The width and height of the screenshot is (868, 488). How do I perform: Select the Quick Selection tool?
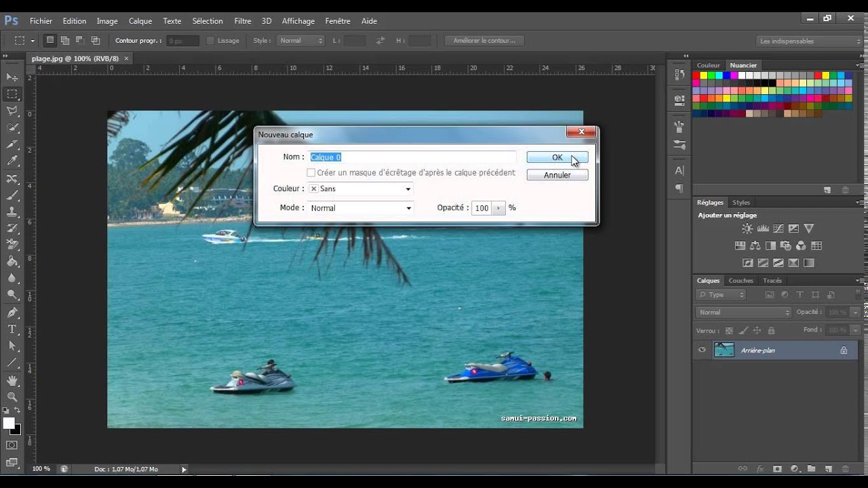(12, 128)
